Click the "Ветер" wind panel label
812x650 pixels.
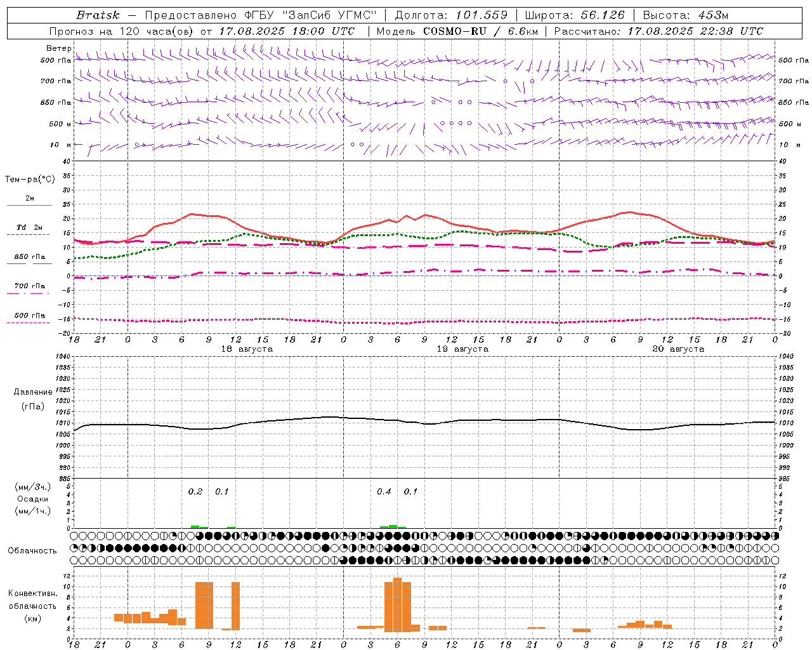tap(58, 48)
